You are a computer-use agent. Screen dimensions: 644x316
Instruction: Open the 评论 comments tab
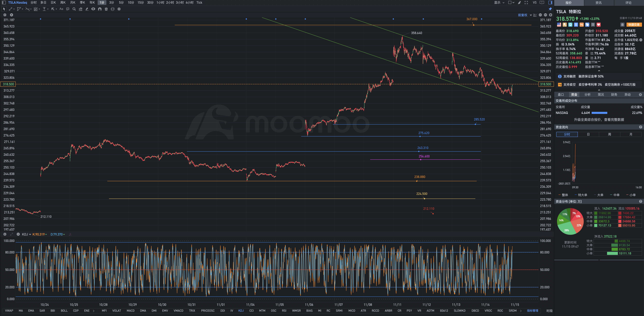(628, 3)
